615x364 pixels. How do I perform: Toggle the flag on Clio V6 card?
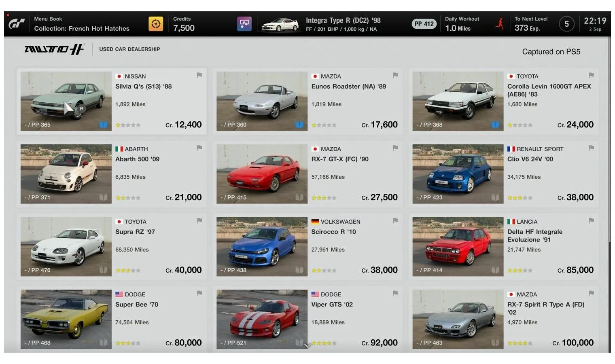tap(591, 148)
